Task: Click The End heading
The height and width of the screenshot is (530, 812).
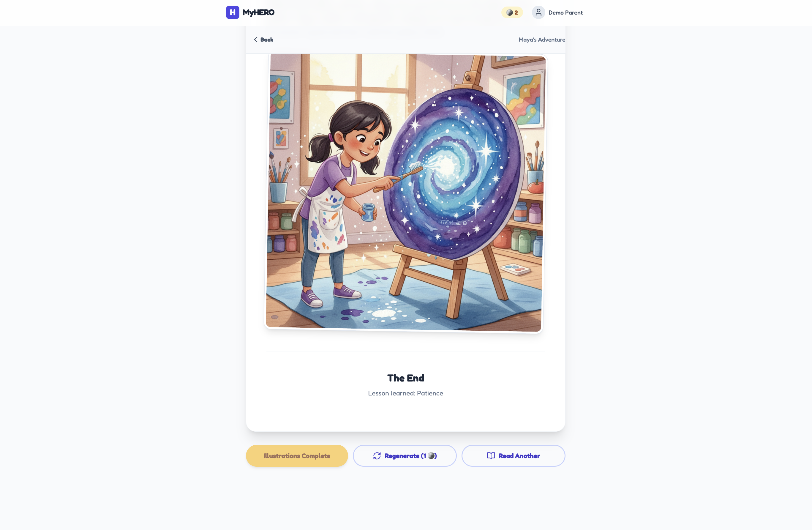Action: coord(405,378)
